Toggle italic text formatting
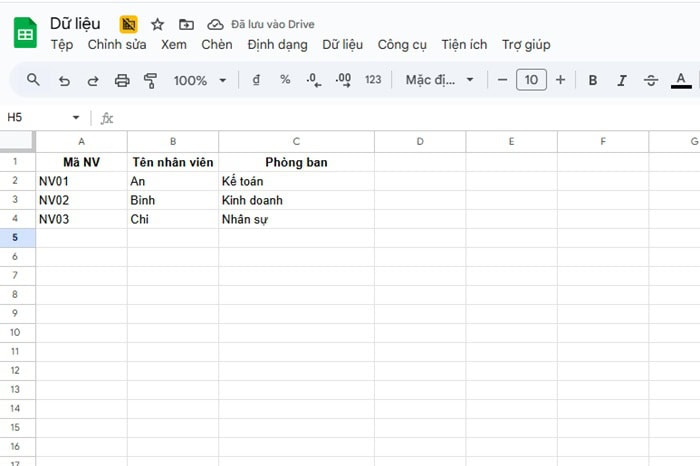The width and height of the screenshot is (700, 466). pos(622,80)
